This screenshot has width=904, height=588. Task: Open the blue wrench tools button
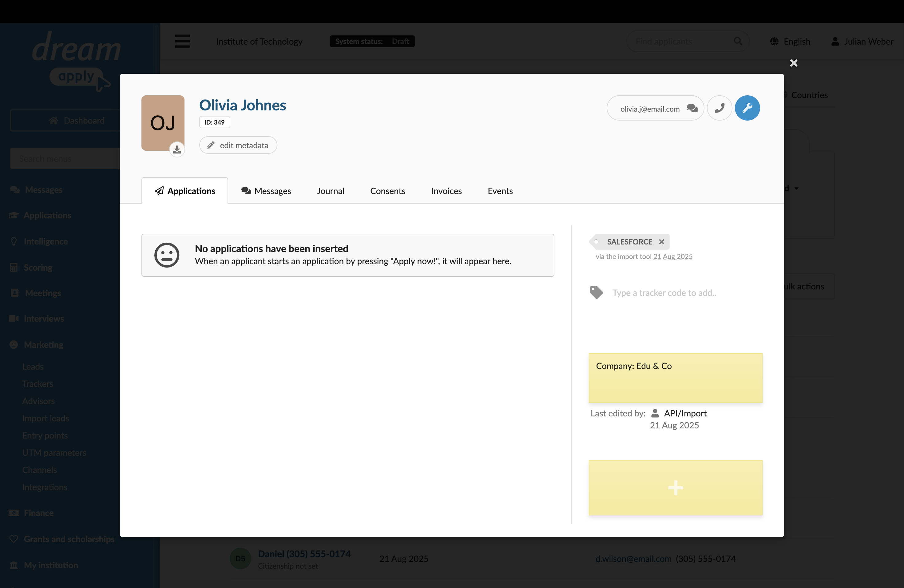747,108
